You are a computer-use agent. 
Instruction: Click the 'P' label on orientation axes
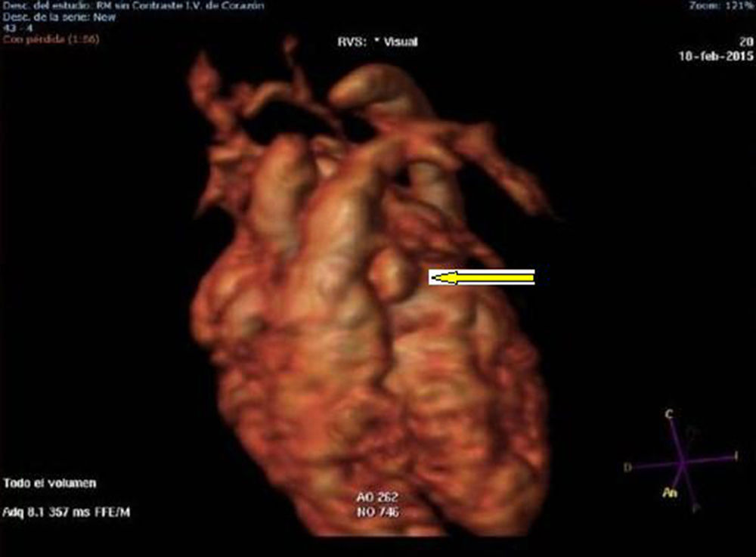695,509
